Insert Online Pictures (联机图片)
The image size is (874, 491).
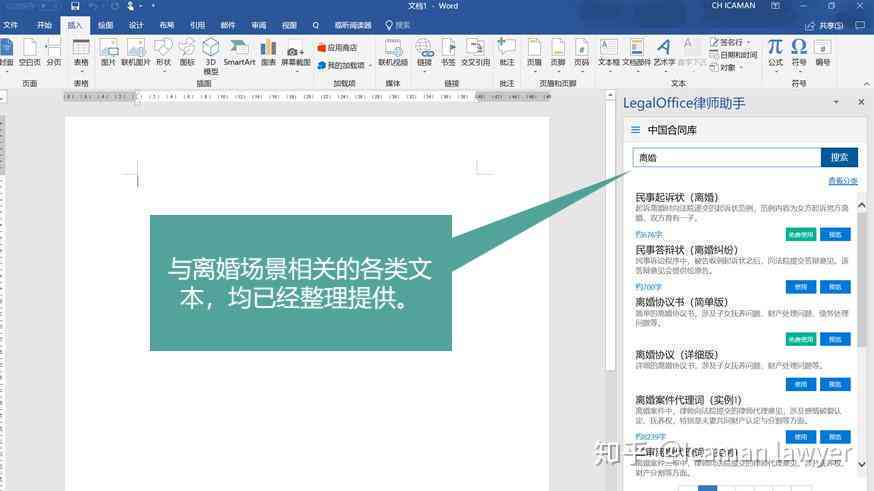point(135,54)
